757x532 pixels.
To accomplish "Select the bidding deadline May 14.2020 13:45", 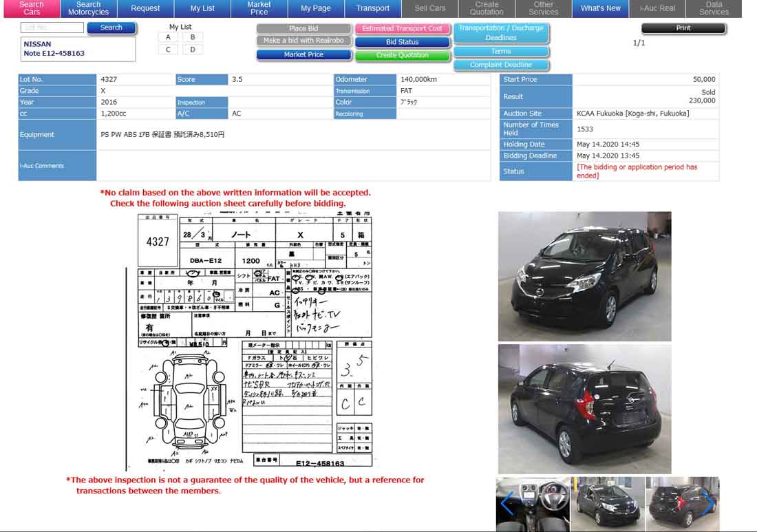I will point(608,156).
